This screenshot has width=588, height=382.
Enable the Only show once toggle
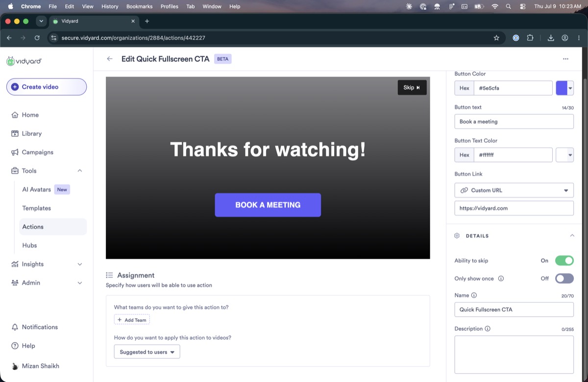click(x=564, y=279)
